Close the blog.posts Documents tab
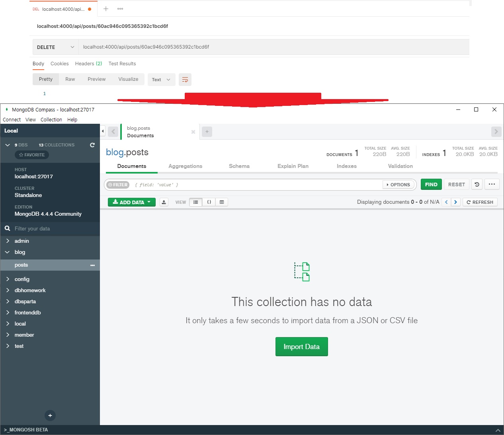The image size is (504, 435). pos(193,132)
